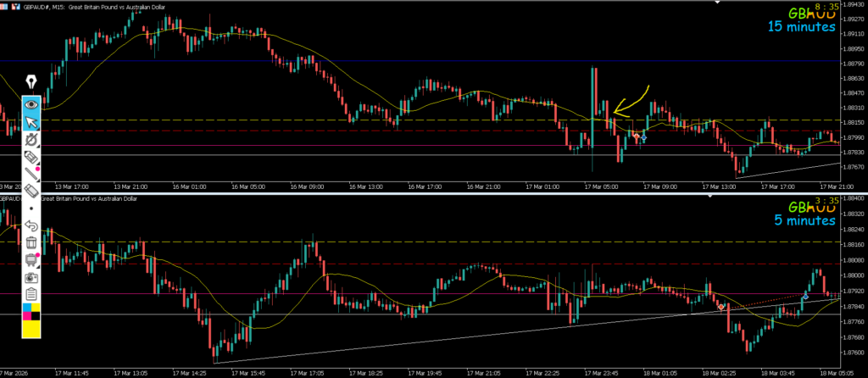The width and height of the screenshot is (868, 378).
Task: Click the pen nib icon above the toolbar
Action: (x=31, y=82)
